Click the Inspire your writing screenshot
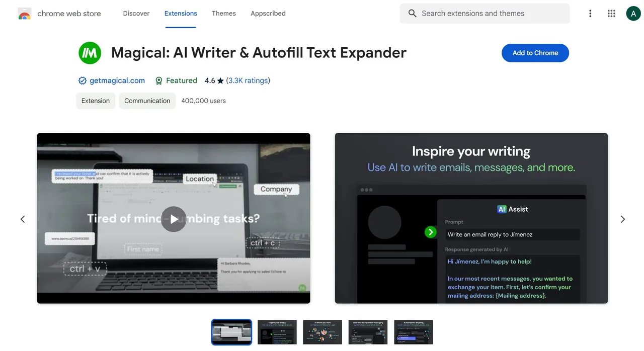 click(x=471, y=218)
